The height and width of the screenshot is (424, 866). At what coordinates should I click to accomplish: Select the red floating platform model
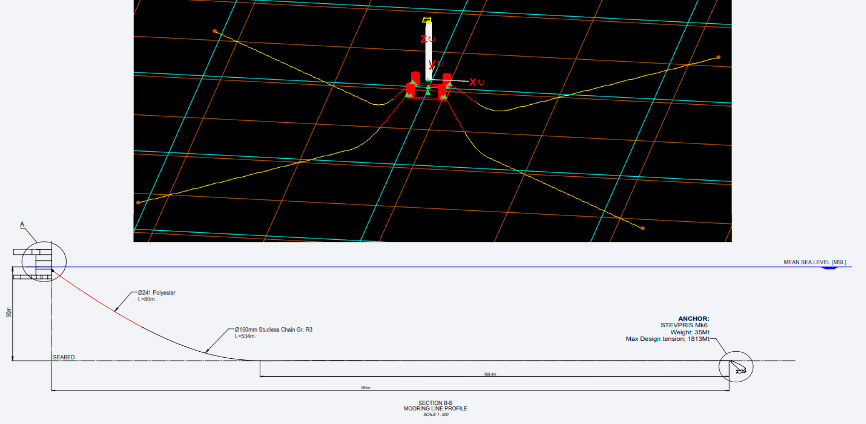click(x=428, y=88)
